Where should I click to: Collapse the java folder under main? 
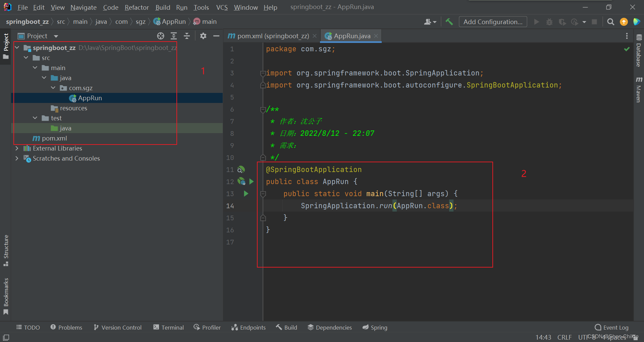pyautogui.click(x=44, y=78)
